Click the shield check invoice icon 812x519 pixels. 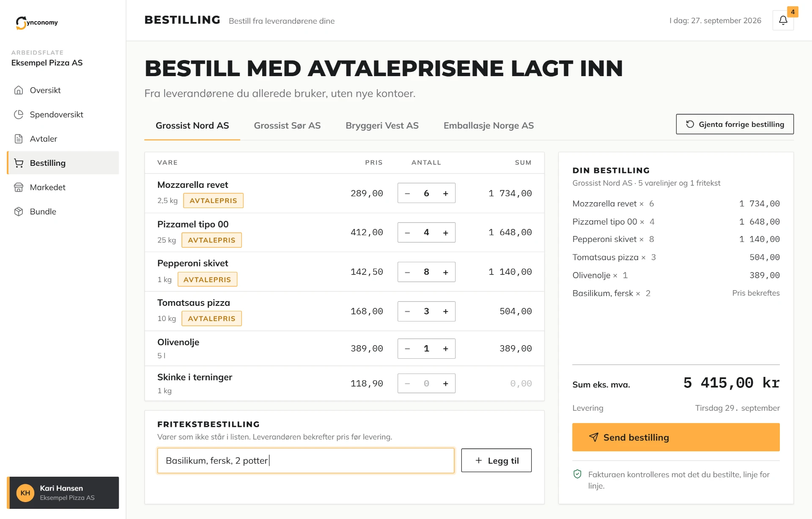pos(577,474)
